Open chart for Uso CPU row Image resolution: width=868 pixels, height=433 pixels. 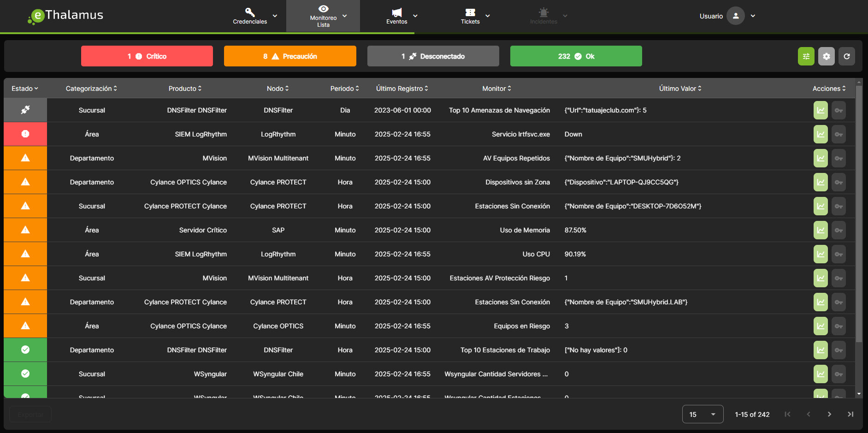[821, 254]
